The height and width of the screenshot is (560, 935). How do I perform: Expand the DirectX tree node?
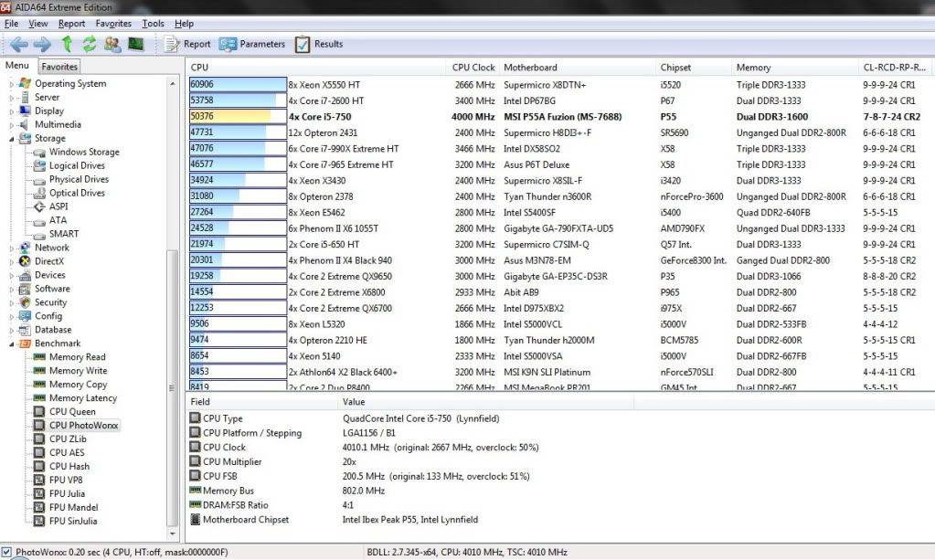pos(11,262)
